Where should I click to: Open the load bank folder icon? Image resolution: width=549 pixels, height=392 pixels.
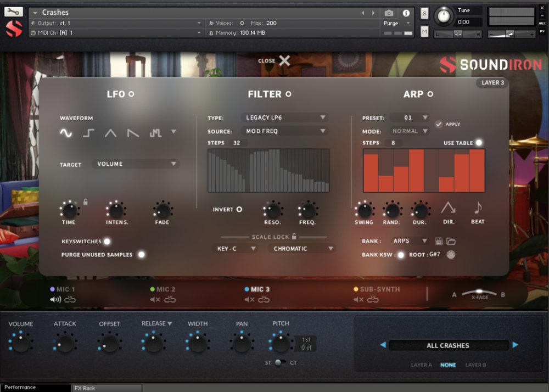451,242
